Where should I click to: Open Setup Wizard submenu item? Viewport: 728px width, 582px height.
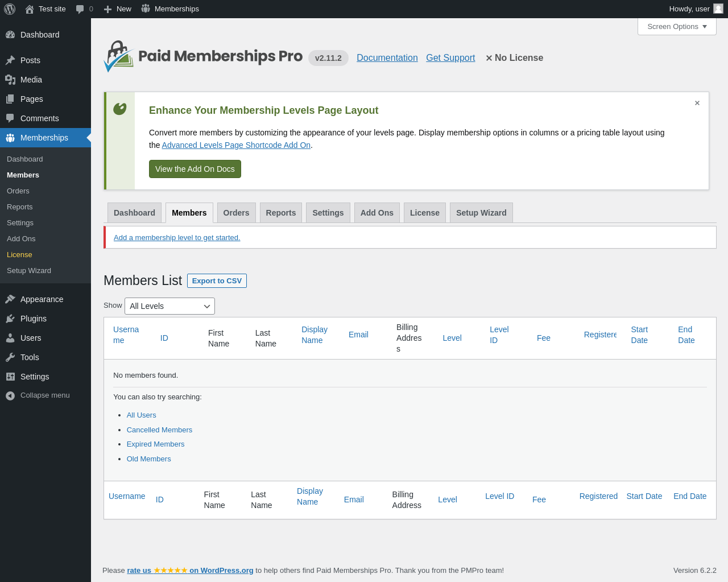tap(45, 271)
